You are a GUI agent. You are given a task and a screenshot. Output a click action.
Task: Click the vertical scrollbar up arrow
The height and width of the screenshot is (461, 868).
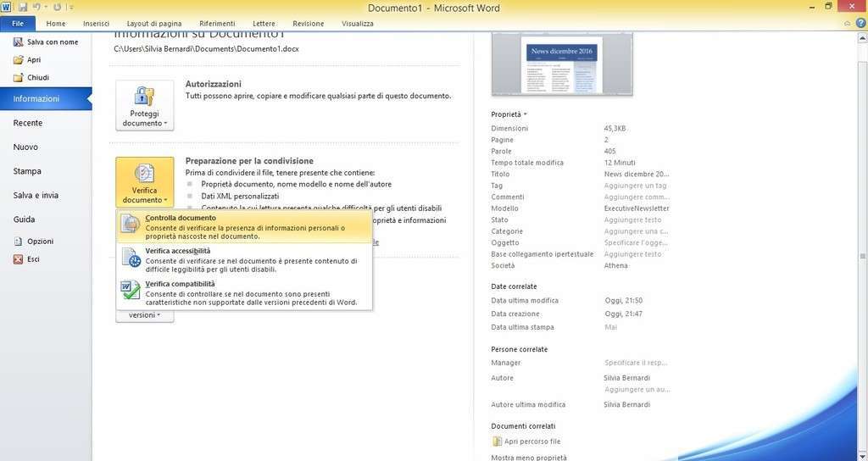point(862,38)
